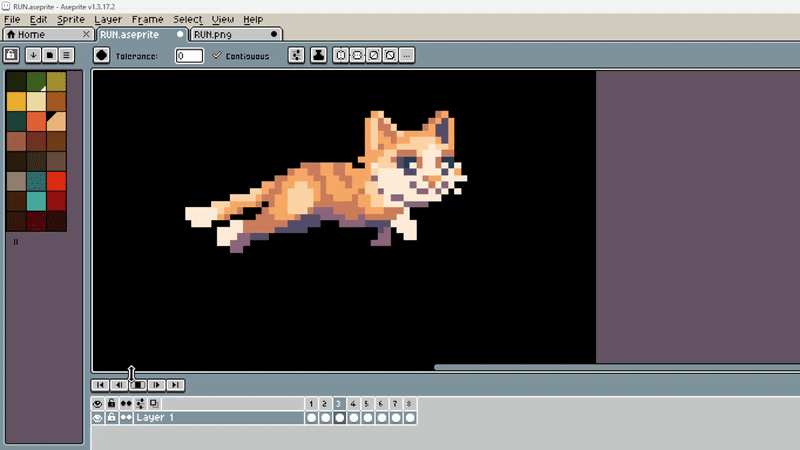Image resolution: width=800 pixels, height=450 pixels.
Task: Open the Frame menu
Action: coord(147,19)
